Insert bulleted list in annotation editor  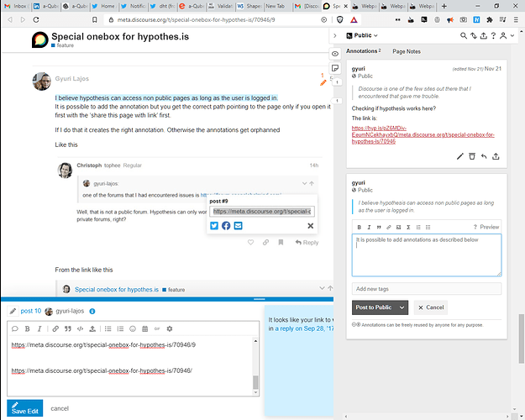click(x=428, y=227)
